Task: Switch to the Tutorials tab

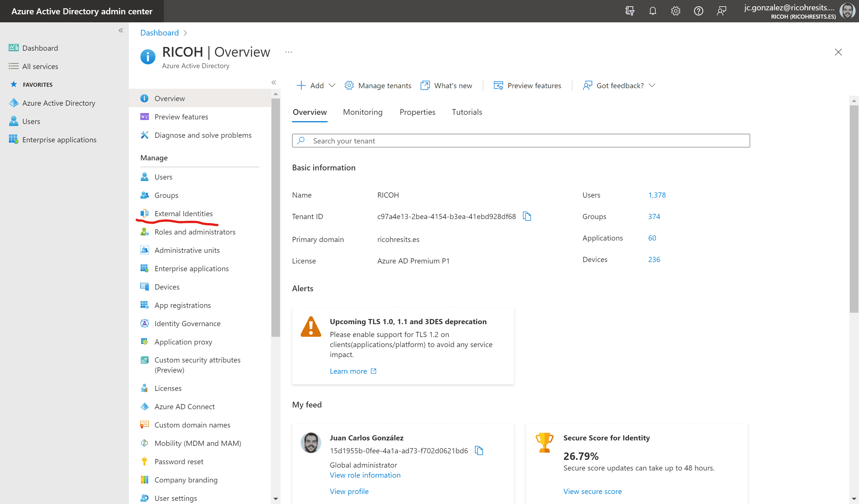Action: click(467, 112)
